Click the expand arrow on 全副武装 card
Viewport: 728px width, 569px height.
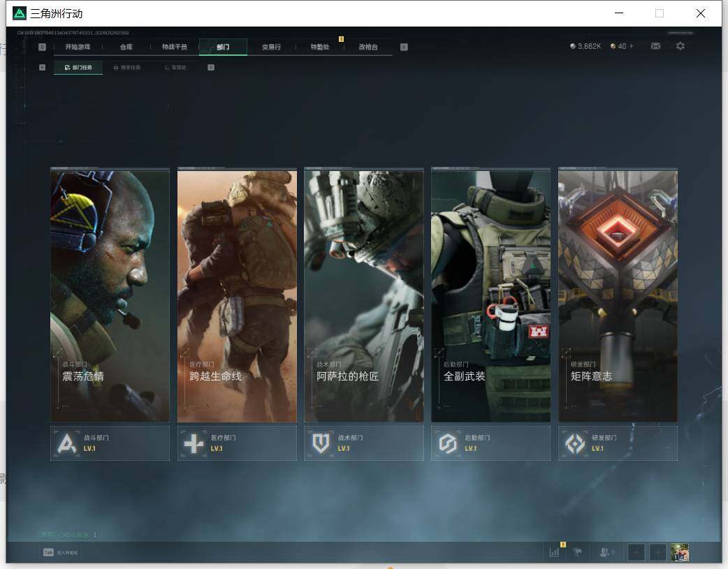point(439,353)
